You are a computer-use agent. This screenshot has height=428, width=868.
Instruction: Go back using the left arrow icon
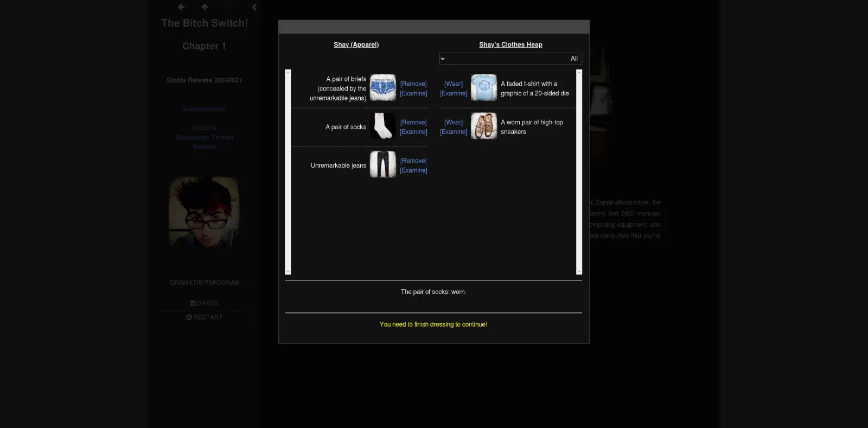coord(181,7)
